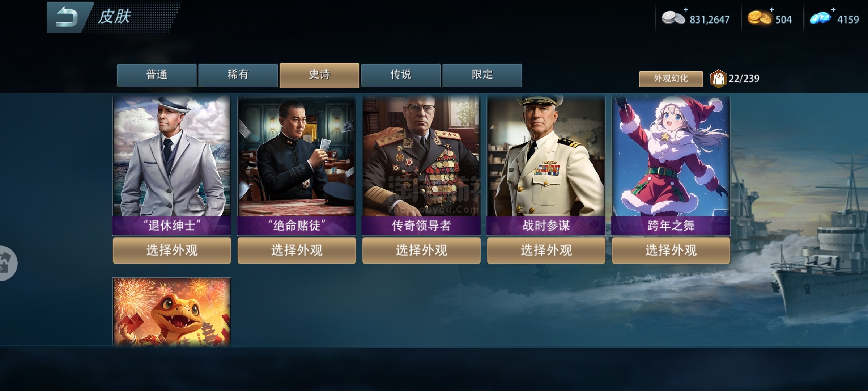Add diamonds via plus above 4159
Viewport: 868px width, 391px height.
point(833,9)
